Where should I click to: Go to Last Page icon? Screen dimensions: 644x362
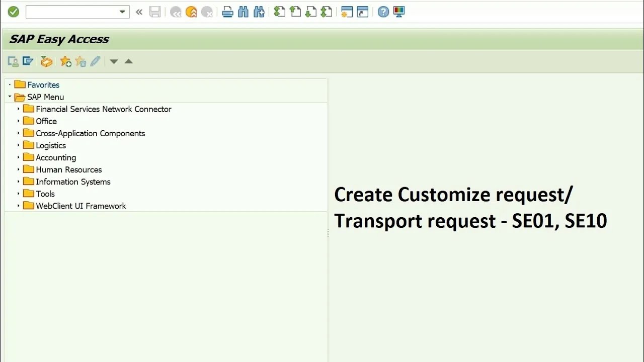click(327, 12)
